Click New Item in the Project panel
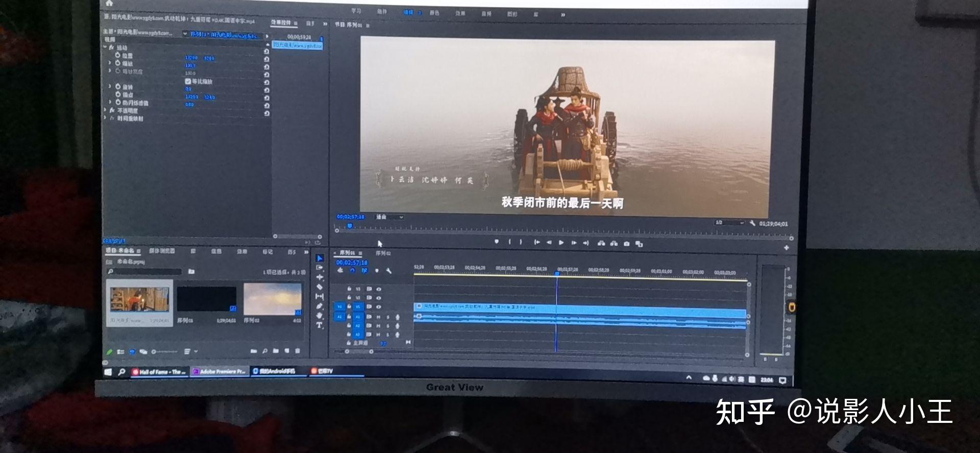This screenshot has width=980, height=453. click(287, 351)
